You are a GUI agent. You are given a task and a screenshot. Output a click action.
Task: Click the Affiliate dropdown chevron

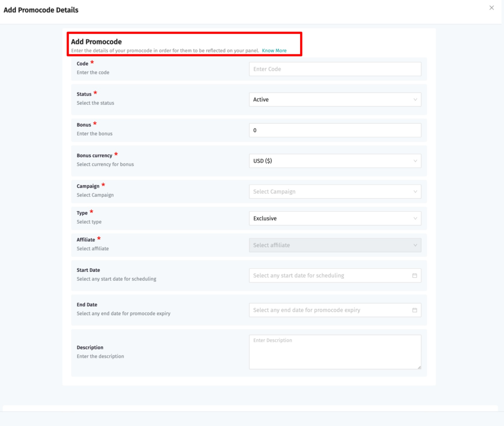(x=416, y=245)
